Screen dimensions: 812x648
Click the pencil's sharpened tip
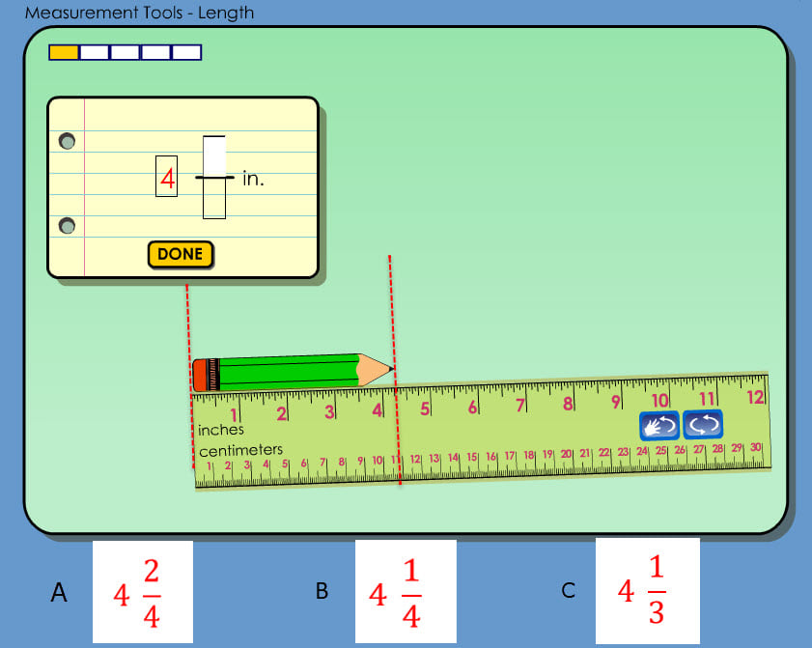[x=385, y=368]
